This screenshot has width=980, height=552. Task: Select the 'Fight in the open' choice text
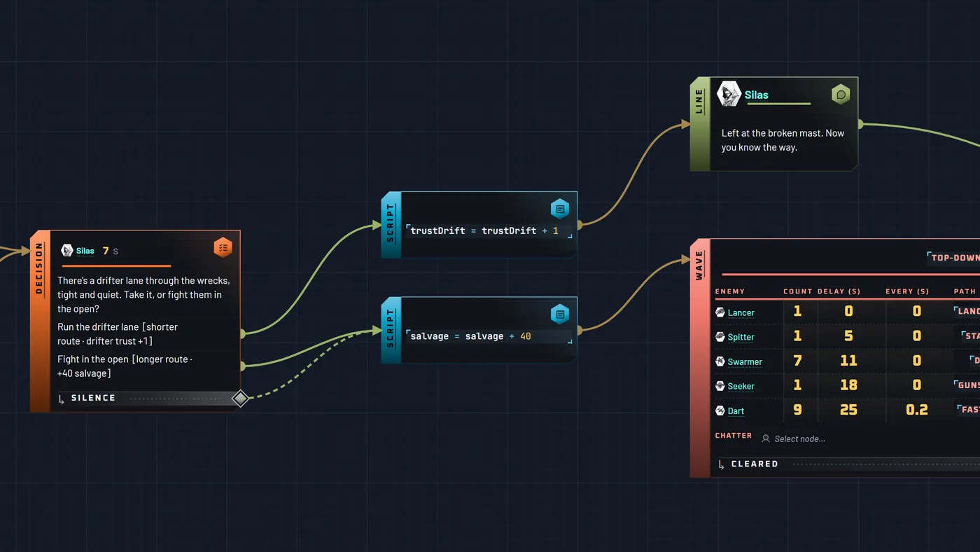[x=125, y=366]
